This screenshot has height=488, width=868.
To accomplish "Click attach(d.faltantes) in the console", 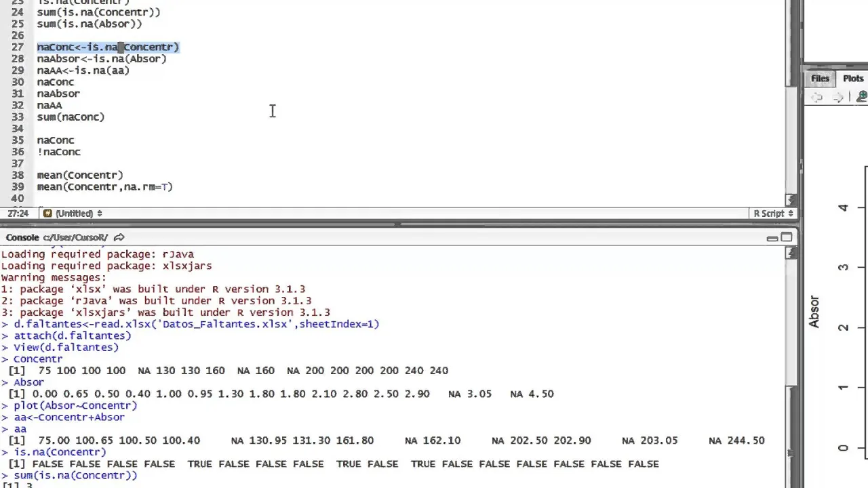I will click(66, 335).
